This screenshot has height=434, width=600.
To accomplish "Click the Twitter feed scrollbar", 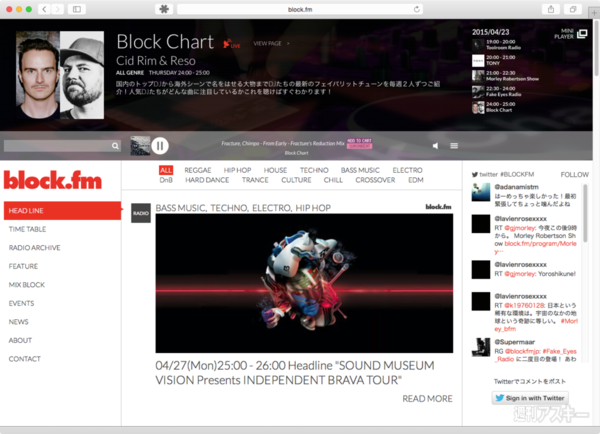I will tap(585, 213).
